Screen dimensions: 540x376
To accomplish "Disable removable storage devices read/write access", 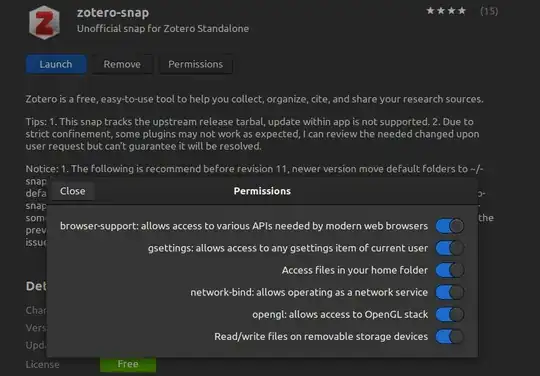I will tap(449, 336).
